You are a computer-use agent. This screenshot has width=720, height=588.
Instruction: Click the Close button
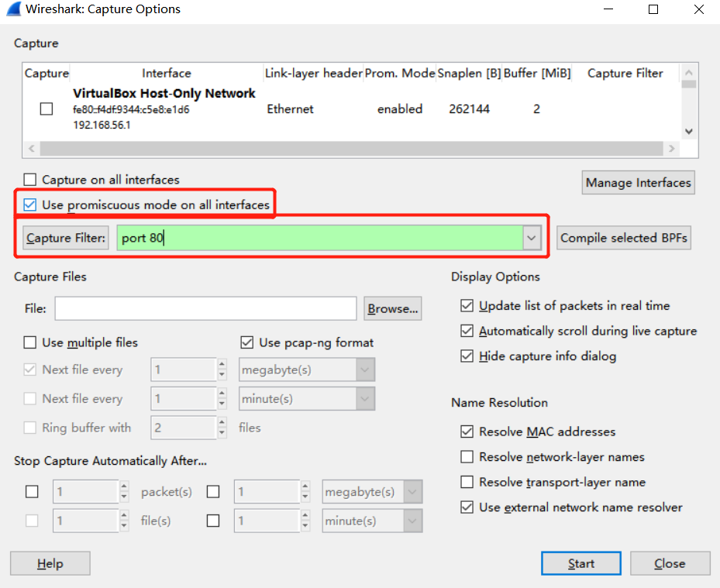670,563
